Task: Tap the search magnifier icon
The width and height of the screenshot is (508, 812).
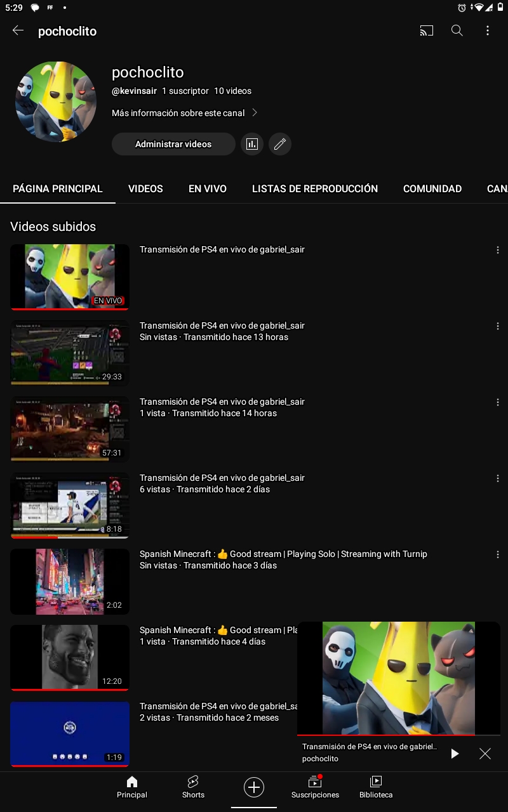Action: [457, 30]
